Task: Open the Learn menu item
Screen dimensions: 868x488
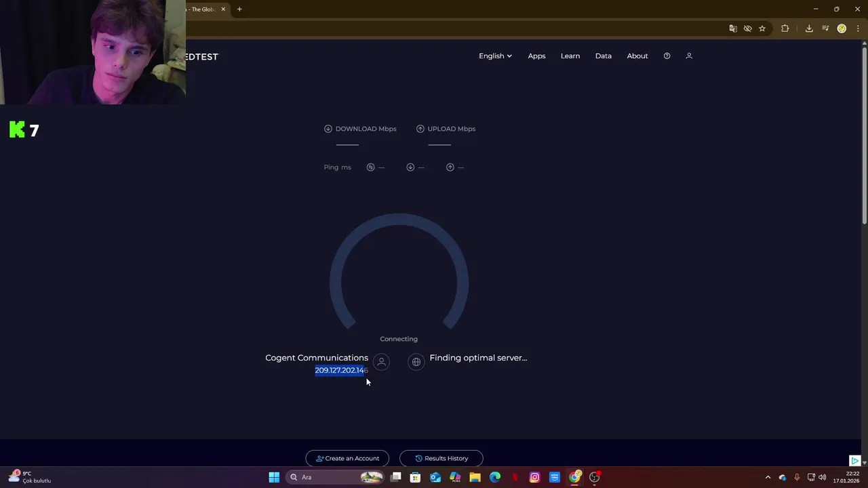Action: (570, 56)
